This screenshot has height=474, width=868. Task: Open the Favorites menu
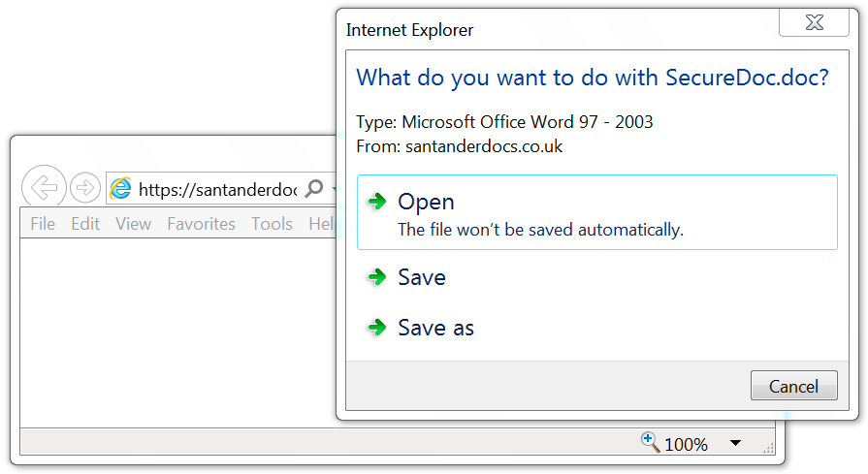202,224
